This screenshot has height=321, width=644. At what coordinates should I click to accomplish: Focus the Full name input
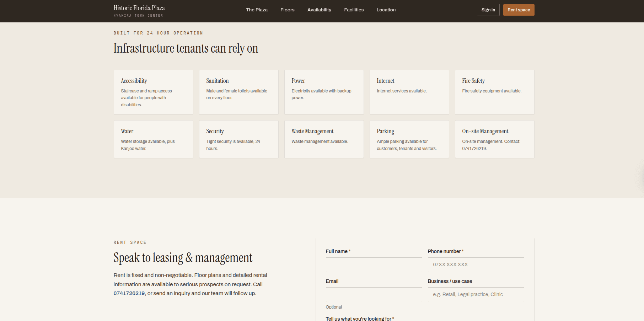pyautogui.click(x=374, y=265)
